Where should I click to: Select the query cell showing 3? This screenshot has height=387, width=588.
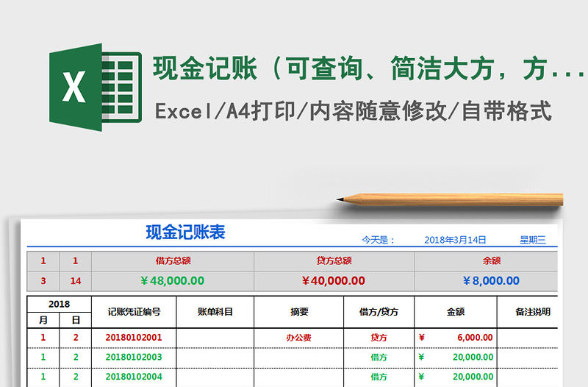(43, 281)
